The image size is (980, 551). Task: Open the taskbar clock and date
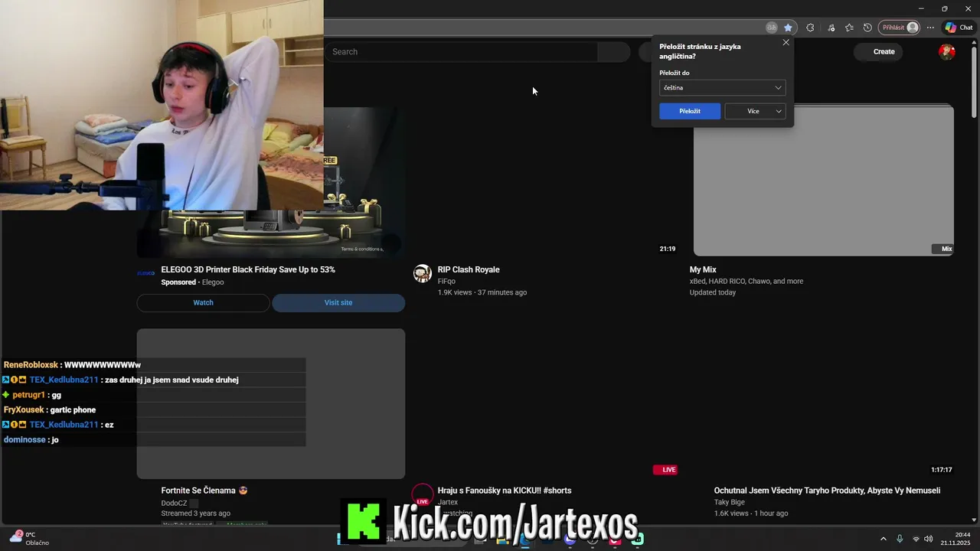tap(957, 539)
